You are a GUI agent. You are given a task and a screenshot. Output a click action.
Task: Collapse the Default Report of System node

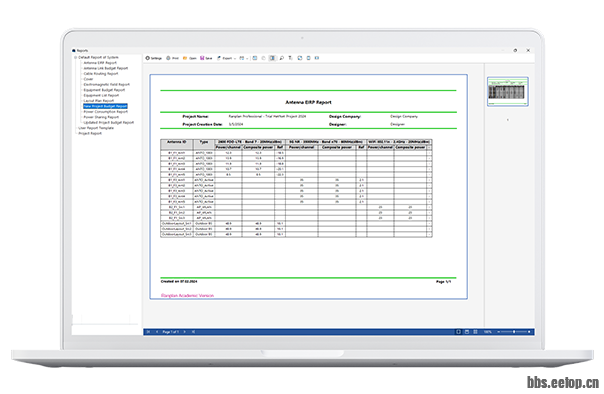coord(76,57)
